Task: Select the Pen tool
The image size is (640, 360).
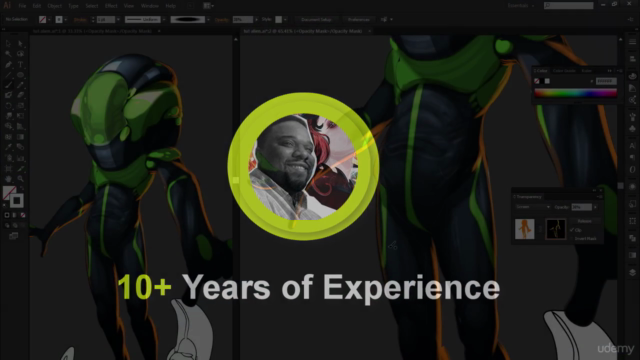Action: (8, 64)
